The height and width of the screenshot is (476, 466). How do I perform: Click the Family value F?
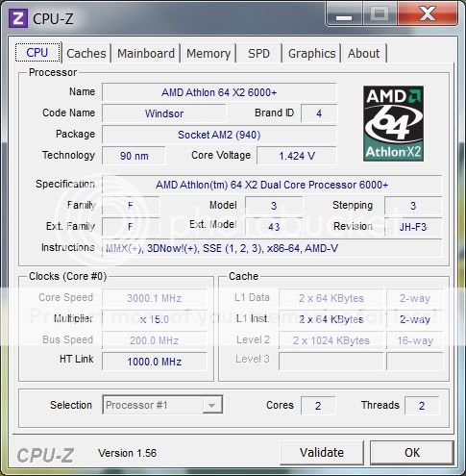click(x=131, y=206)
